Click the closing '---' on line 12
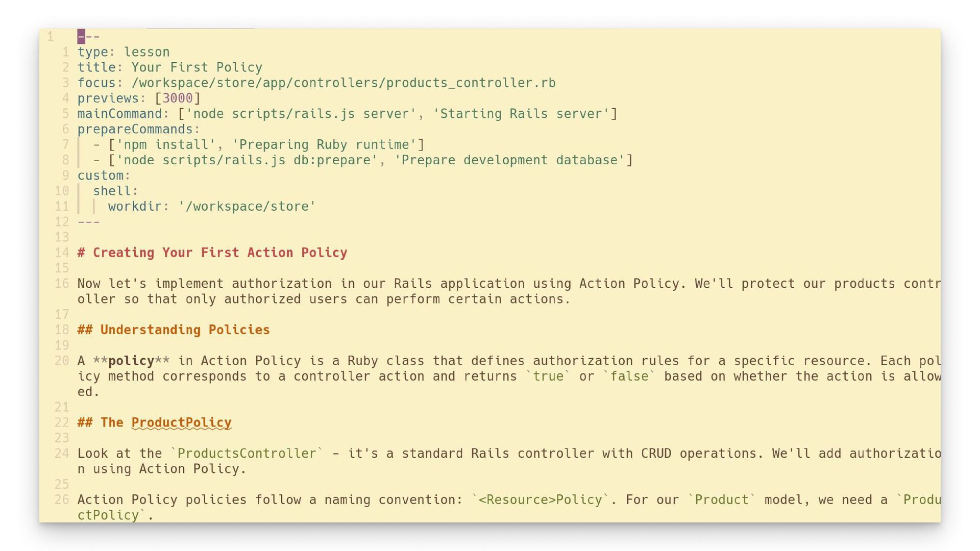This screenshot has width=980, height=551. click(x=89, y=222)
